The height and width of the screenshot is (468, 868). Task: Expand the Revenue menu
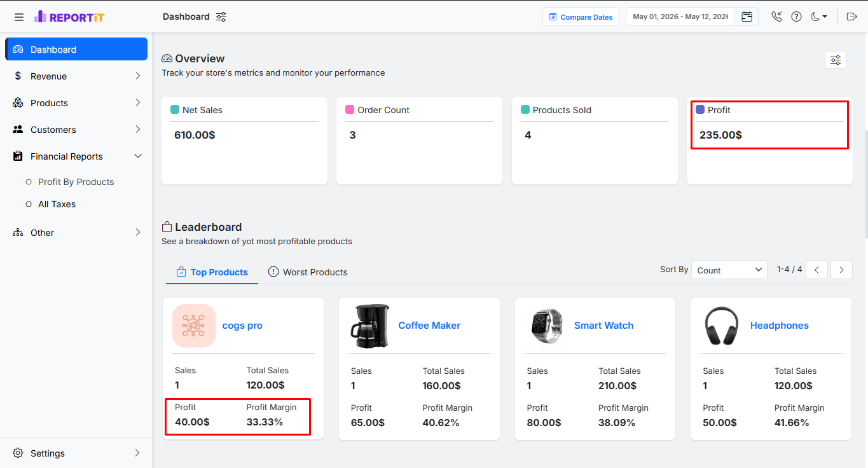tap(76, 76)
